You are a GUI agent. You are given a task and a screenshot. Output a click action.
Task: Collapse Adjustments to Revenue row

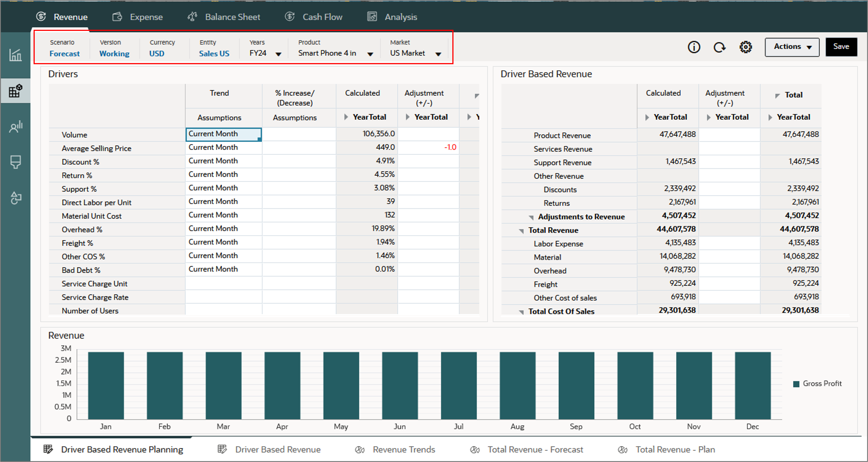click(531, 217)
